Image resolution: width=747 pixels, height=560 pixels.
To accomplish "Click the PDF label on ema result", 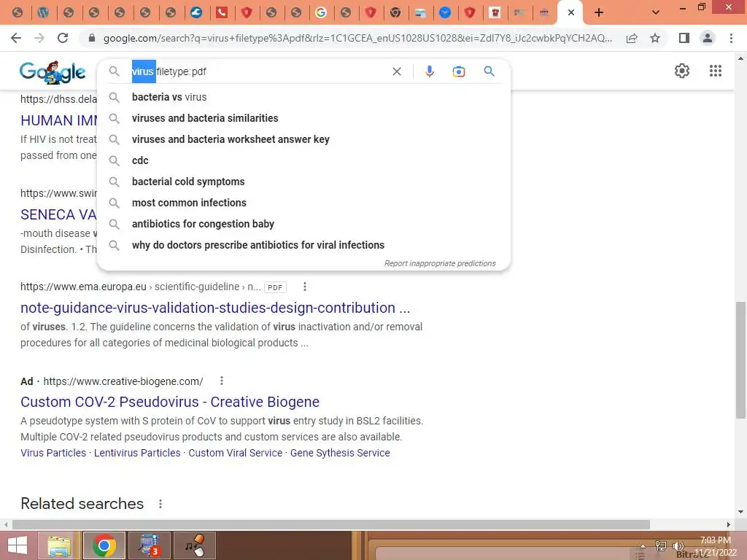I will click(x=275, y=287).
